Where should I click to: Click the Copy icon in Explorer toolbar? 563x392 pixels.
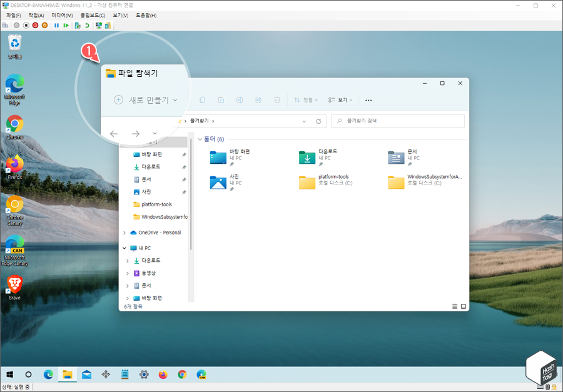(202, 100)
